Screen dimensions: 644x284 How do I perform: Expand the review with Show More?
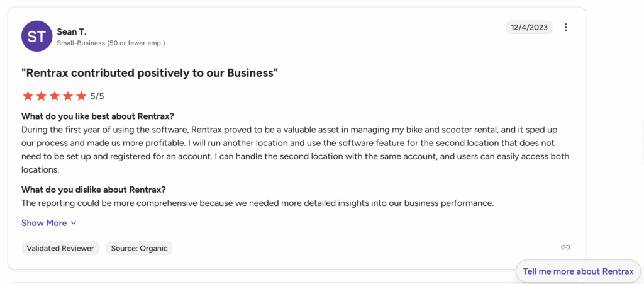point(44,223)
